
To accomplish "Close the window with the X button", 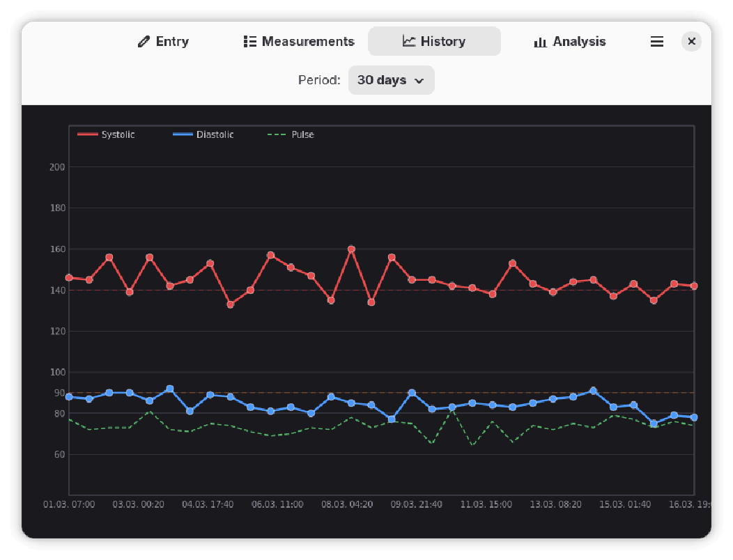I will click(691, 42).
